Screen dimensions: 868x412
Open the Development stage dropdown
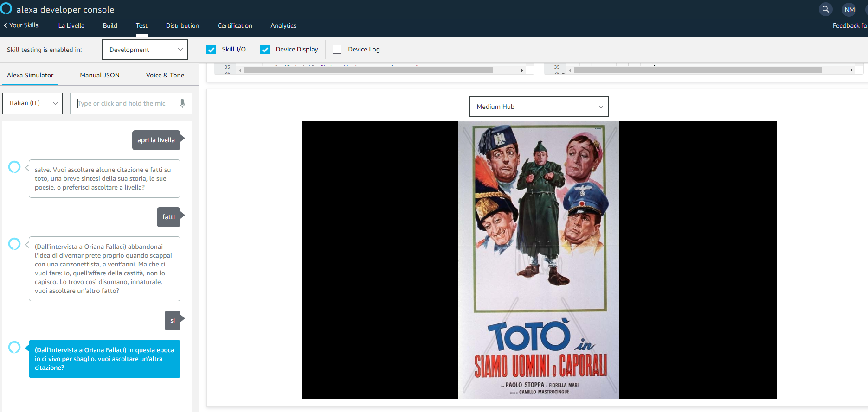click(145, 50)
